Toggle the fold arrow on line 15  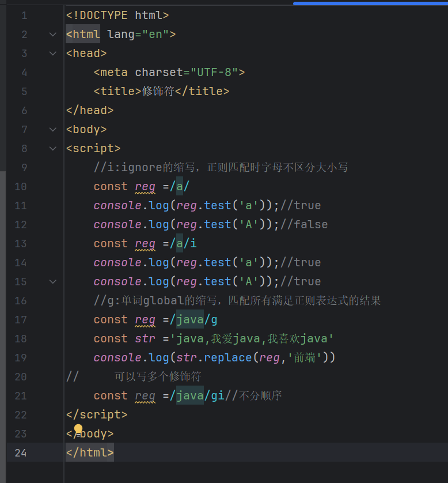point(53,282)
